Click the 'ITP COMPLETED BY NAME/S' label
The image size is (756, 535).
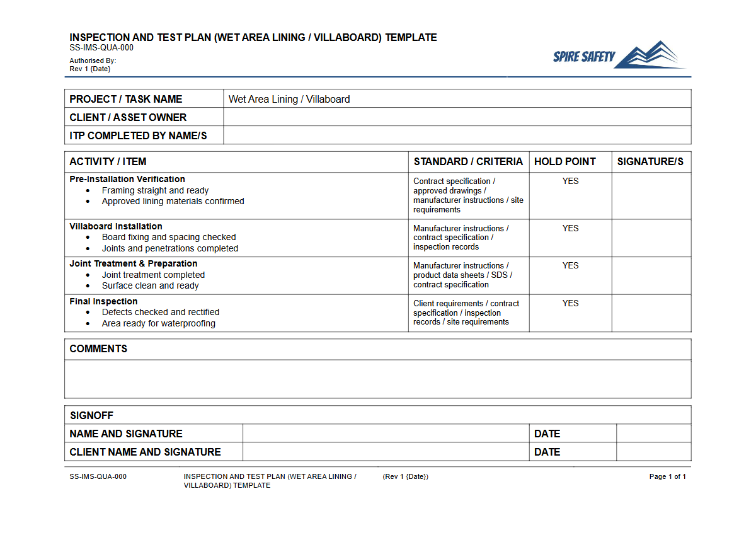pyautogui.click(x=138, y=135)
